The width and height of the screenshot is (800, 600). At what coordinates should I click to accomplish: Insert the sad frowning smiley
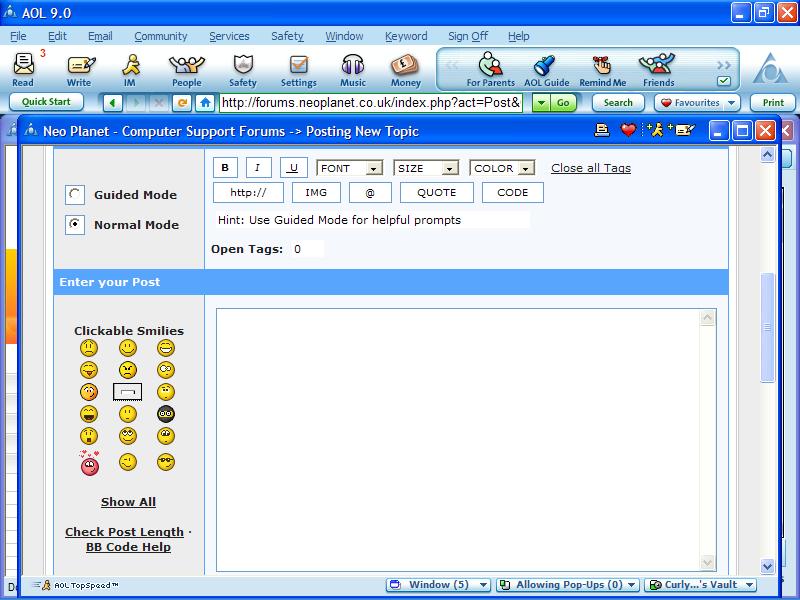pos(89,348)
